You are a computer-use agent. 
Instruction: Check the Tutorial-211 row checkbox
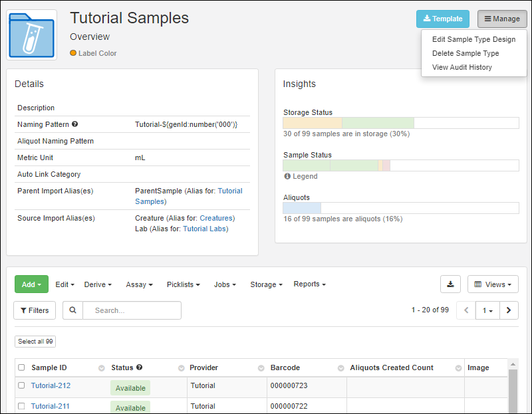[22, 406]
